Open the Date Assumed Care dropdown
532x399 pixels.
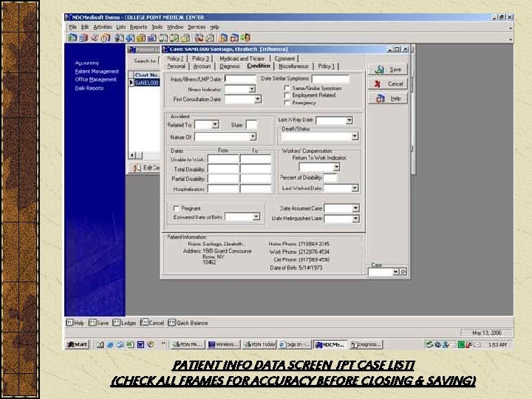tap(355, 208)
